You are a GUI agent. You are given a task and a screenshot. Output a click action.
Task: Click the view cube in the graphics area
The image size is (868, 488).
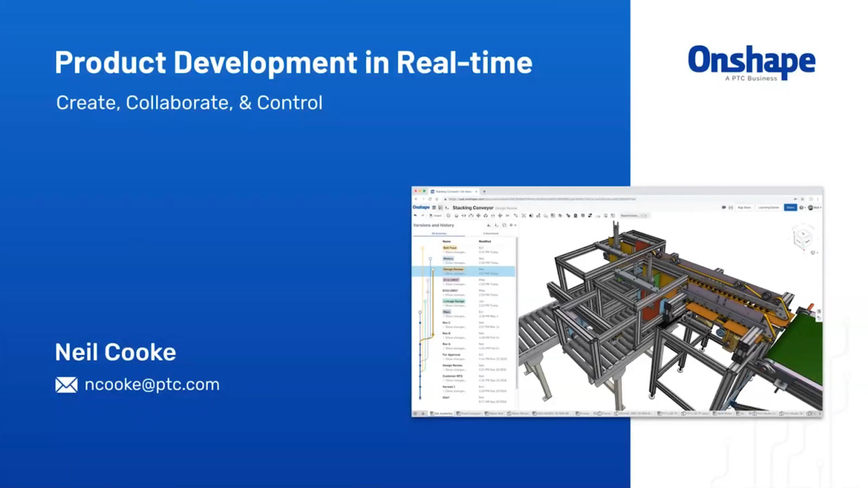tap(802, 237)
